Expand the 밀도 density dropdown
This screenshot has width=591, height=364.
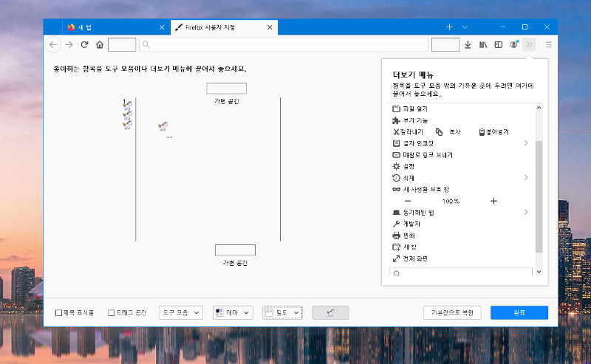[283, 313]
